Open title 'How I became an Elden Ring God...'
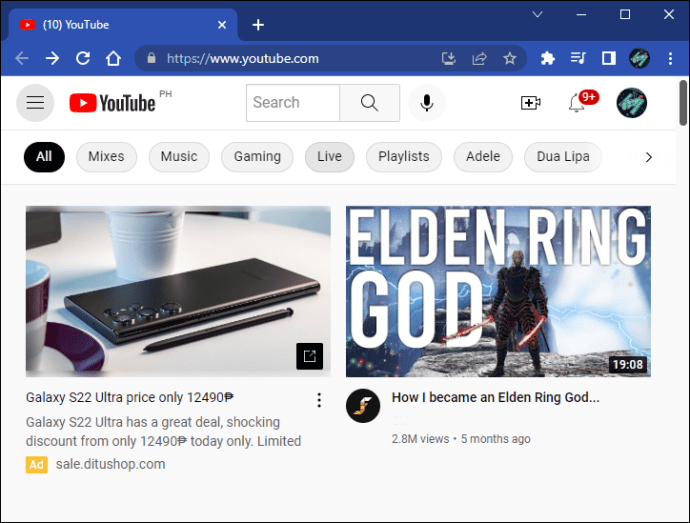This screenshot has width=690, height=523. pos(495,398)
